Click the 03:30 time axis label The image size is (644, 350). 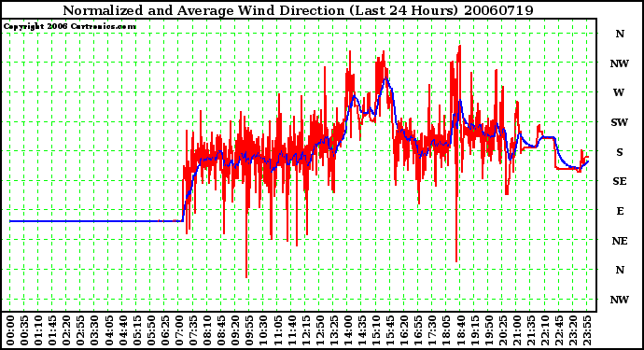tap(94, 330)
